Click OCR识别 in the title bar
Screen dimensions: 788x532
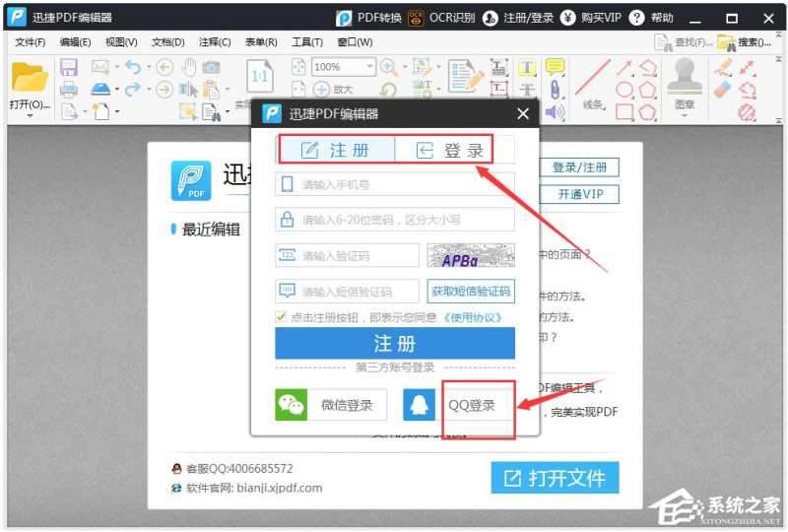[441, 18]
